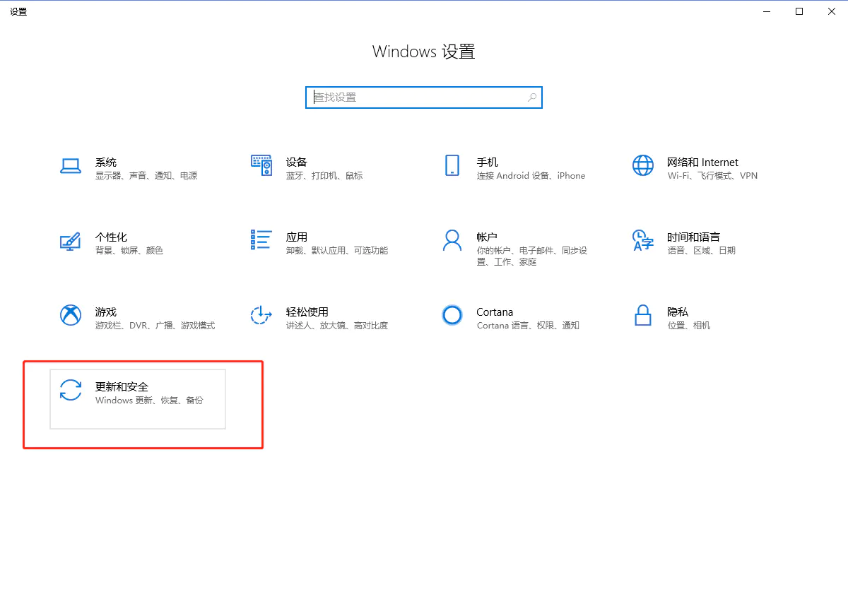This screenshot has height=616, width=848.
Task: Open the 手机 settings title
Action: pyautogui.click(x=488, y=162)
